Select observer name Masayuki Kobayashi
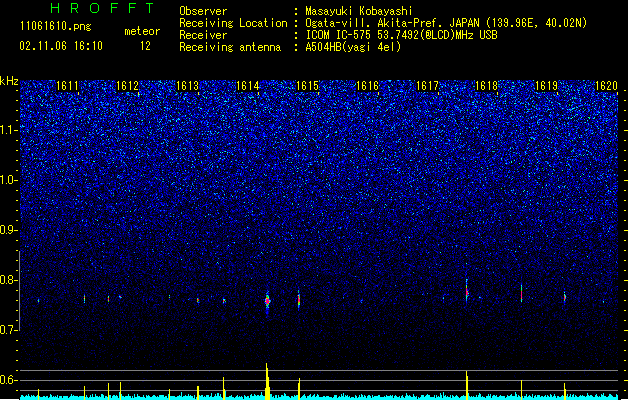This screenshot has height=400, width=629. pyautogui.click(x=359, y=11)
